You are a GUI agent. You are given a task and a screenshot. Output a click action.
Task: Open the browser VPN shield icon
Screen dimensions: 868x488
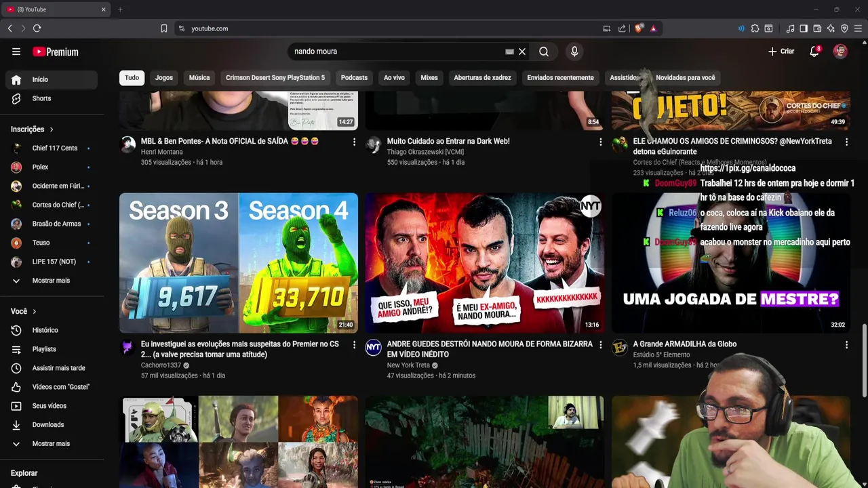(x=844, y=28)
